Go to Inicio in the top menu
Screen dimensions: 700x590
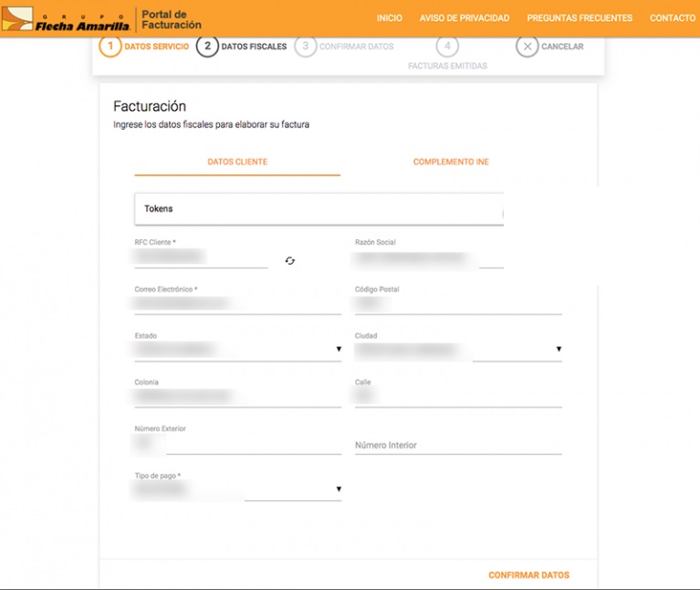click(390, 18)
